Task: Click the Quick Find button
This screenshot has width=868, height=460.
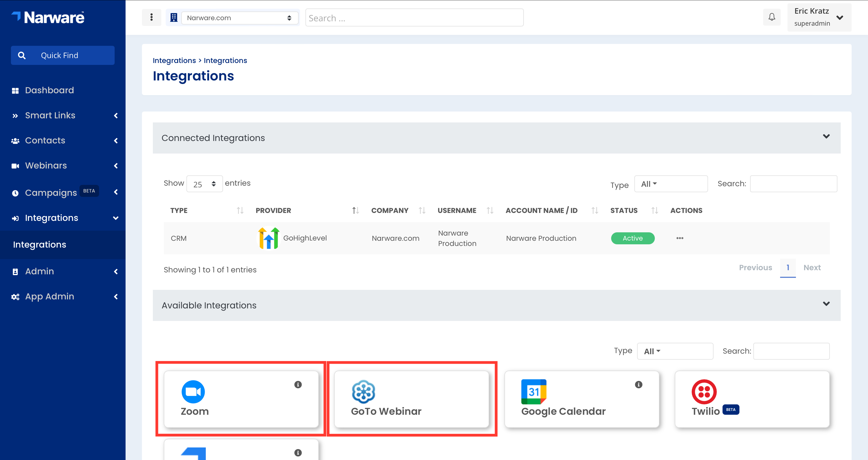Action: [63, 55]
